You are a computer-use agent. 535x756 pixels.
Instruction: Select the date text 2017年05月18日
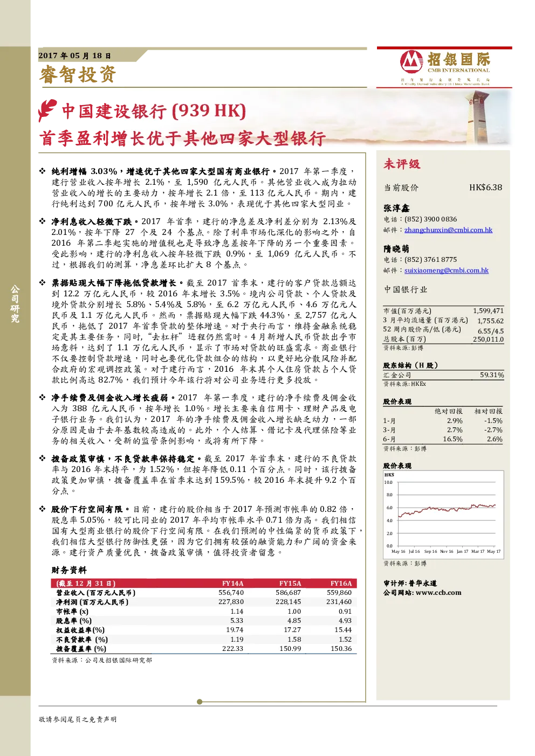click(x=75, y=56)
